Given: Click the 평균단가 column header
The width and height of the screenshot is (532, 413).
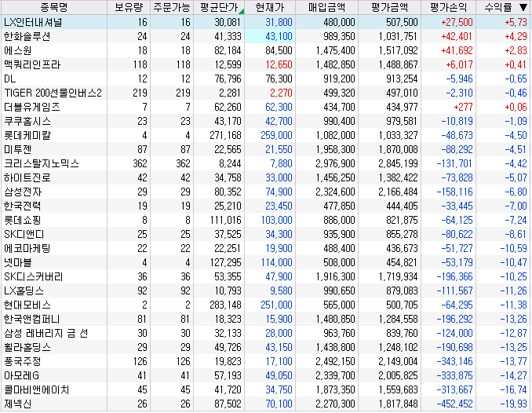Looking at the screenshot, I should [219, 7].
